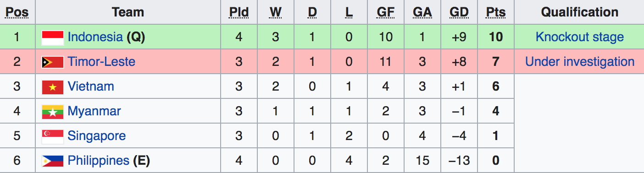Open the Indonesia team link

point(95,37)
